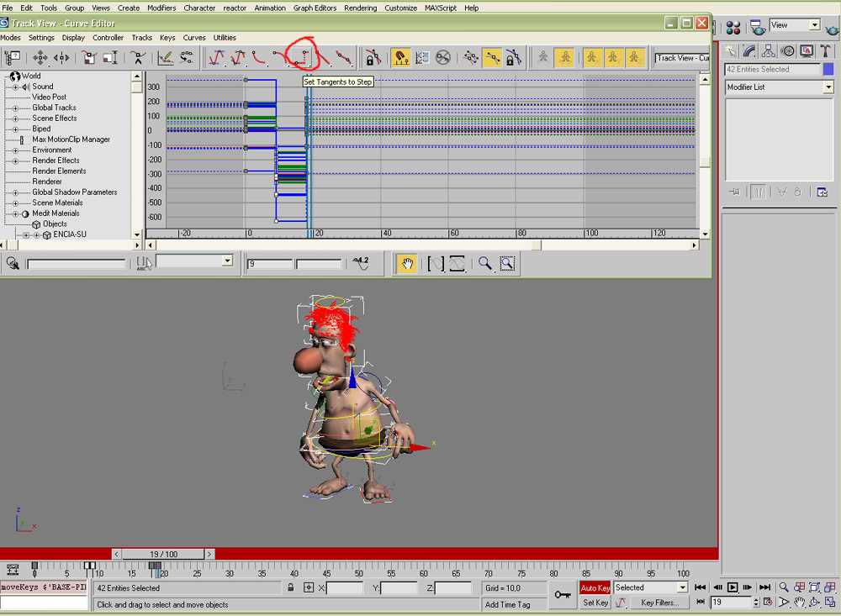Open the View reference coordinate dropdown
The height and width of the screenshot is (616, 841).
click(x=795, y=25)
